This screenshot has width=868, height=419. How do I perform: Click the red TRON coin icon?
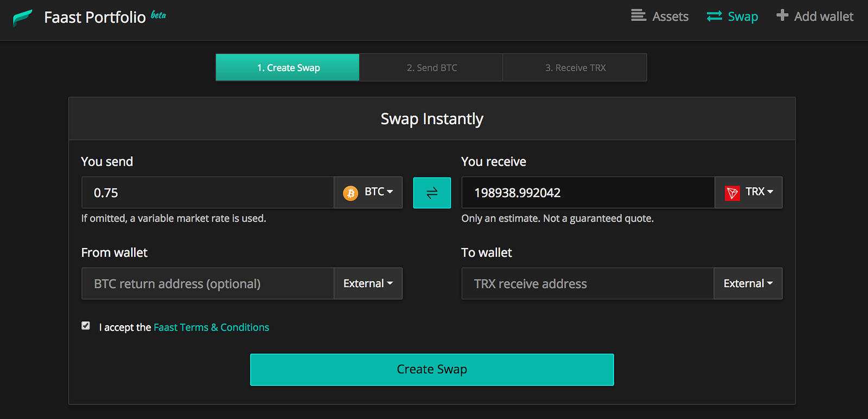(x=732, y=193)
